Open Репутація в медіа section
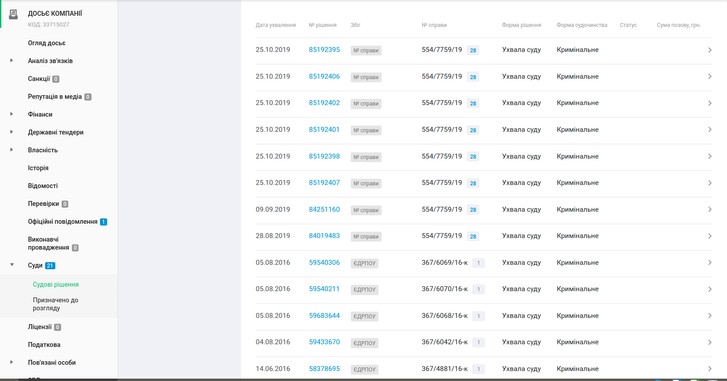727x381 pixels. click(55, 96)
